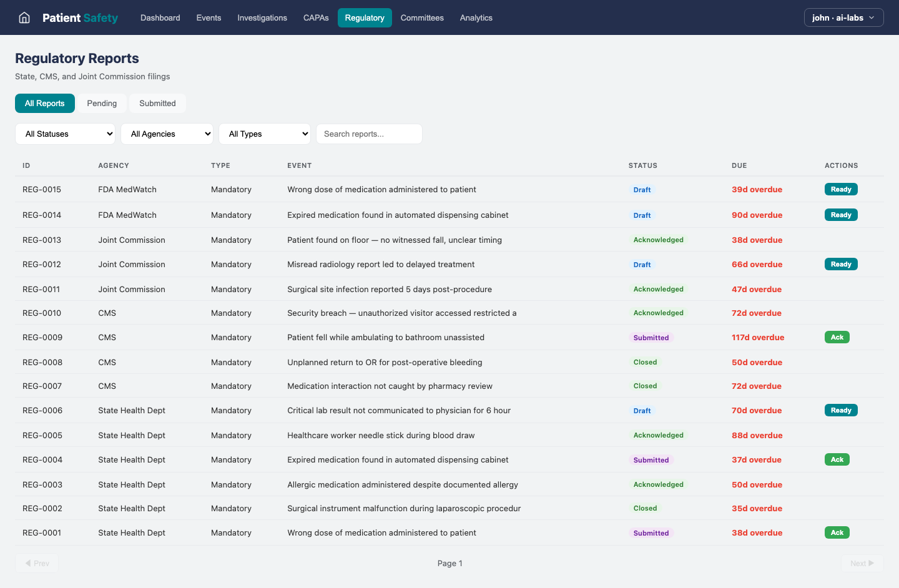Switch to the Submitted reports tab
Screen dimensions: 899x588
[x=157, y=104]
